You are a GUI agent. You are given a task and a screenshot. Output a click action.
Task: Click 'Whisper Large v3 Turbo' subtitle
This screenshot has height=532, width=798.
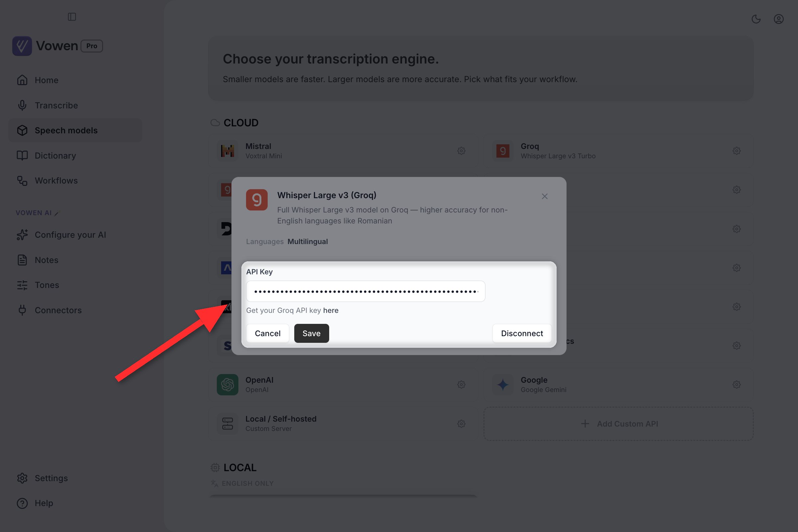(x=558, y=156)
